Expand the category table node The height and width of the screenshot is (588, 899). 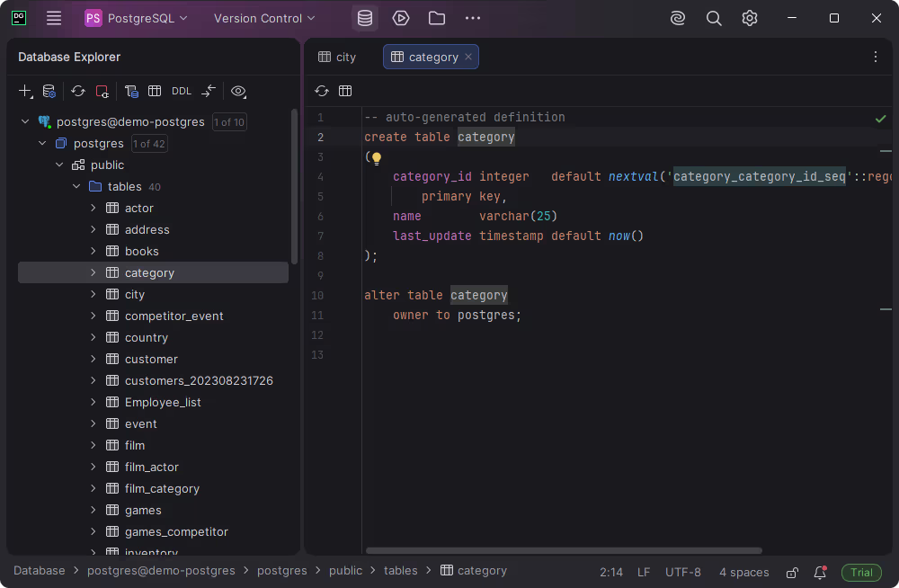click(x=93, y=272)
